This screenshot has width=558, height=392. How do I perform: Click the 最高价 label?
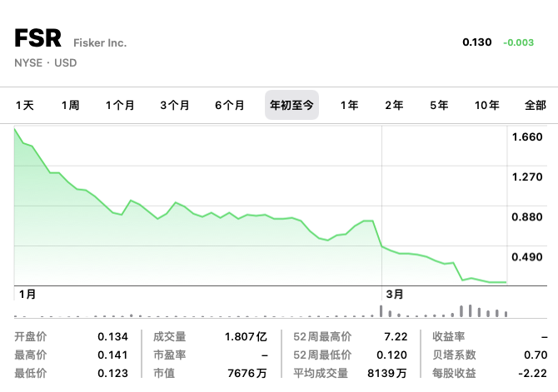[x=31, y=355]
